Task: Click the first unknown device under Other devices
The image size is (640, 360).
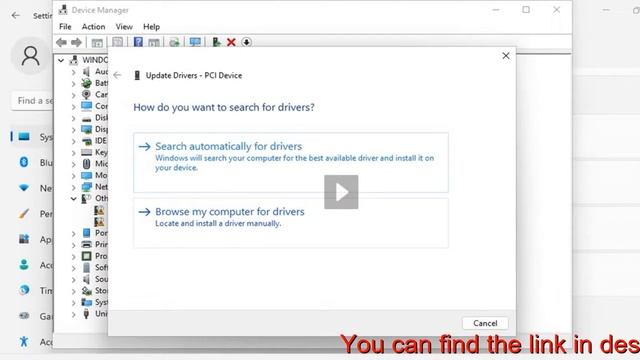Action: 99,210
